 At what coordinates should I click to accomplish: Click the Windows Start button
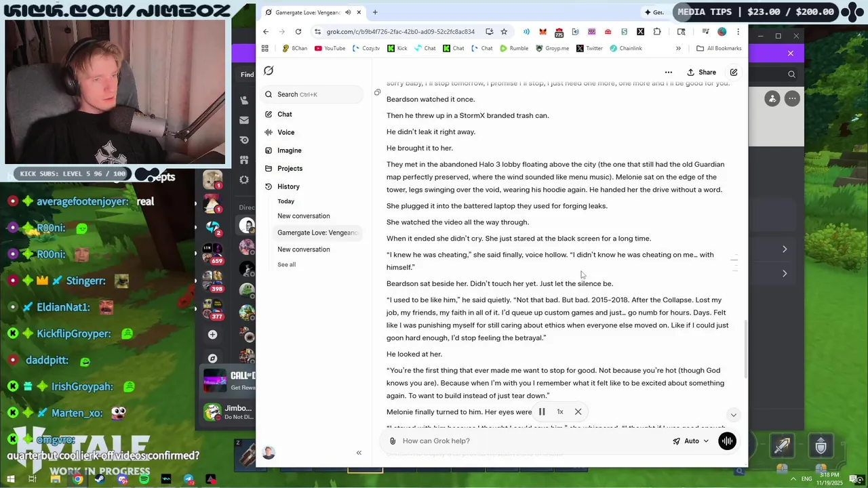point(12,479)
